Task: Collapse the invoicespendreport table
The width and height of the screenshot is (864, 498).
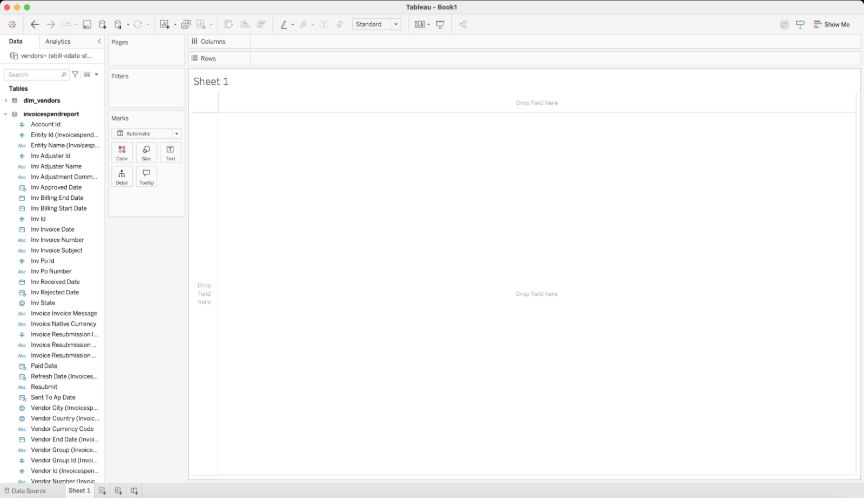Action: click(x=6, y=114)
